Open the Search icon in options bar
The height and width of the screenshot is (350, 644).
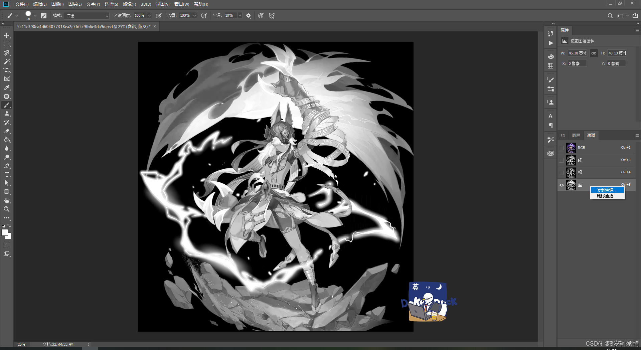[610, 16]
